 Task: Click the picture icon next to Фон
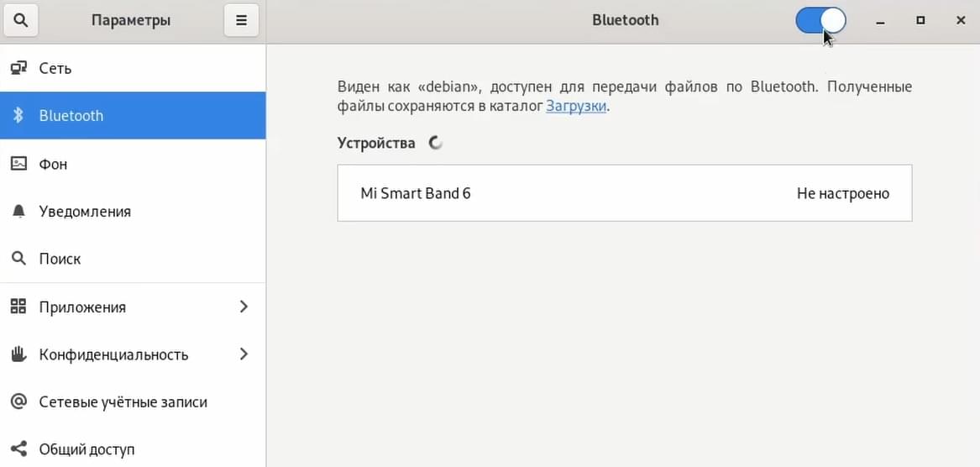[x=19, y=164]
